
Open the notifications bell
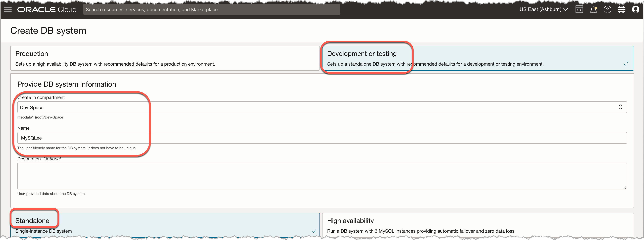(x=594, y=10)
